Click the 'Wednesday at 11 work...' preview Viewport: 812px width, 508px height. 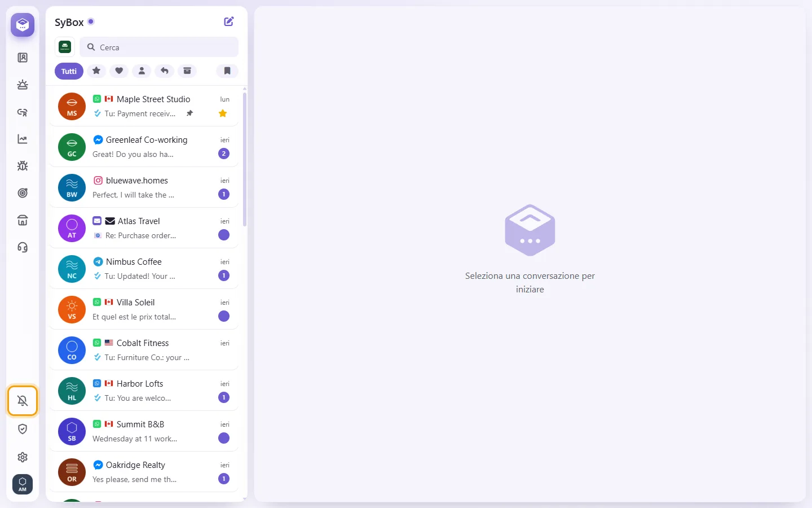coord(135,439)
